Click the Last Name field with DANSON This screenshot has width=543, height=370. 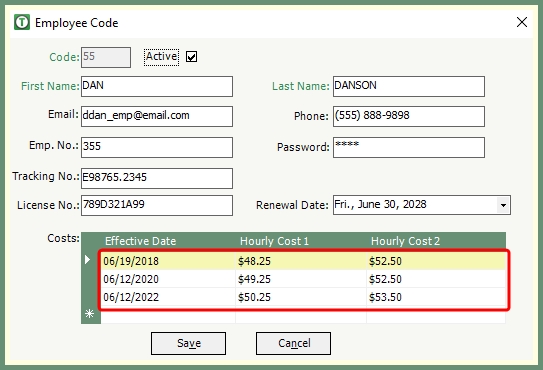point(409,87)
